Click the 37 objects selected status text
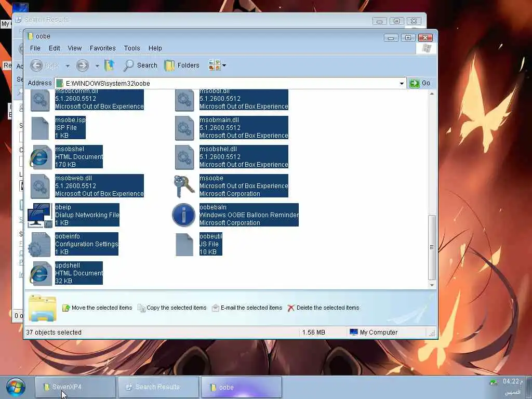Image resolution: width=532 pixels, height=399 pixels. (x=54, y=332)
